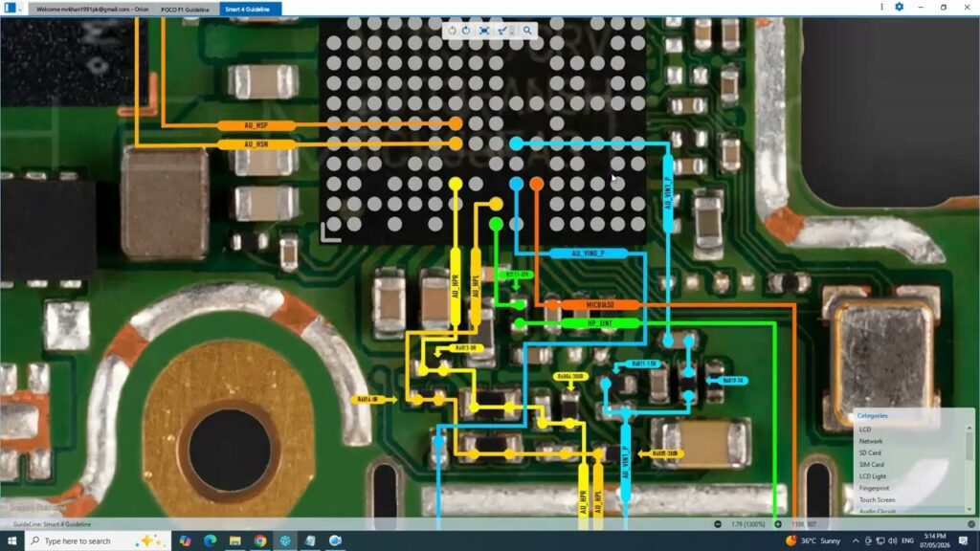The height and width of the screenshot is (551, 980).
Task: Select Network category
Action: pyautogui.click(x=871, y=441)
